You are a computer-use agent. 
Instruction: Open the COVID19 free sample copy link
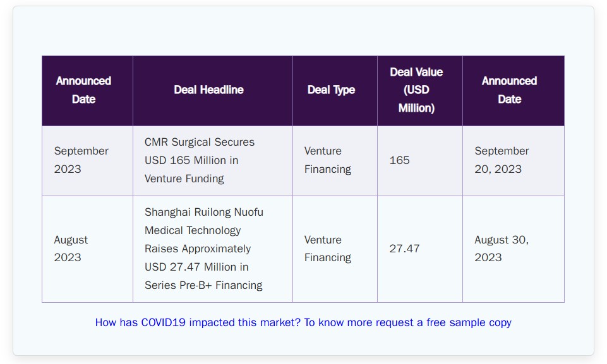tap(303, 322)
